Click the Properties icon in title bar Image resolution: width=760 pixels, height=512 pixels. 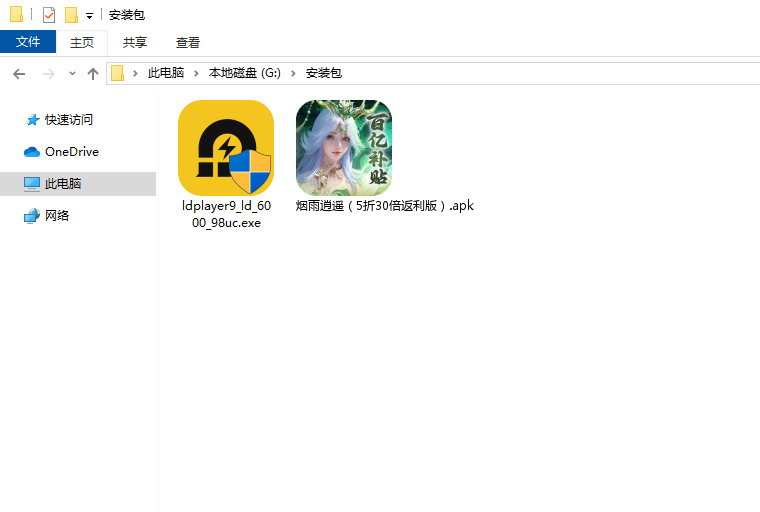tap(49, 15)
